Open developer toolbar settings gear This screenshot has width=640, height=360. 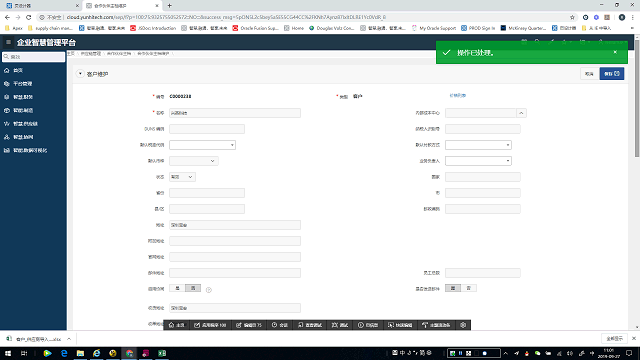pyautogui.click(x=463, y=325)
